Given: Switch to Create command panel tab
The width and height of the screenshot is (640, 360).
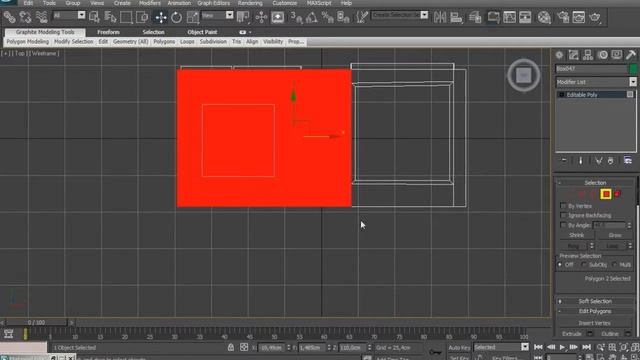Looking at the screenshot, I should [x=559, y=55].
